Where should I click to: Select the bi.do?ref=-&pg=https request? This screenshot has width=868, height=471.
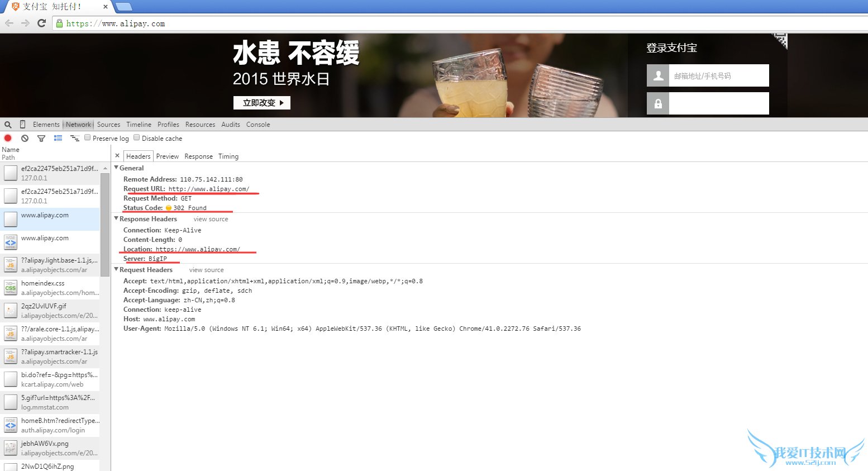(50, 379)
